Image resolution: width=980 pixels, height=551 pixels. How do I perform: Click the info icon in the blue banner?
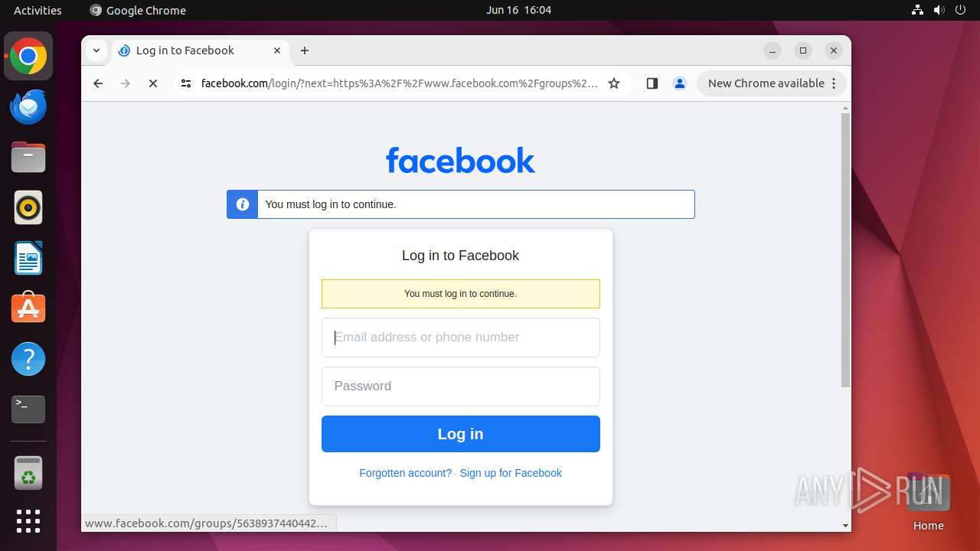pos(243,204)
